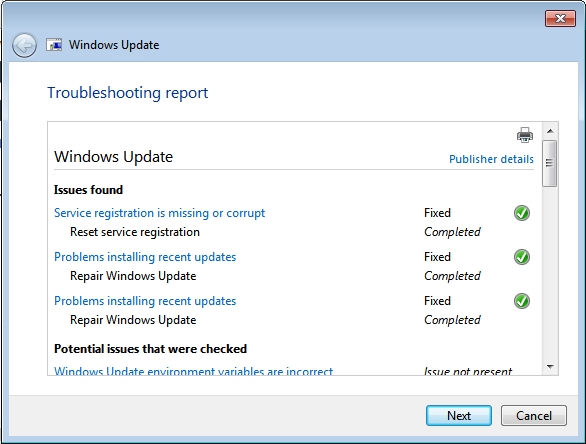This screenshot has width=586, height=444.
Task: Click the report scrollbar thumb
Action: (x=549, y=163)
